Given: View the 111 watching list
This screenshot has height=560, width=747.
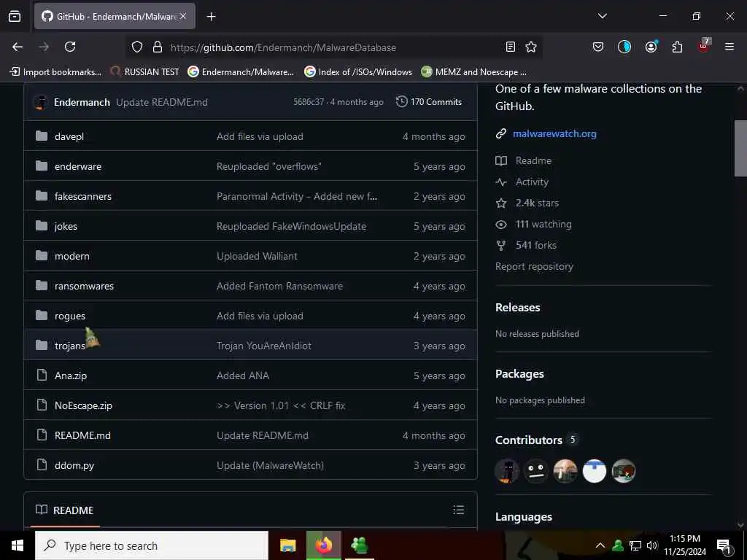Looking at the screenshot, I should 543,225.
